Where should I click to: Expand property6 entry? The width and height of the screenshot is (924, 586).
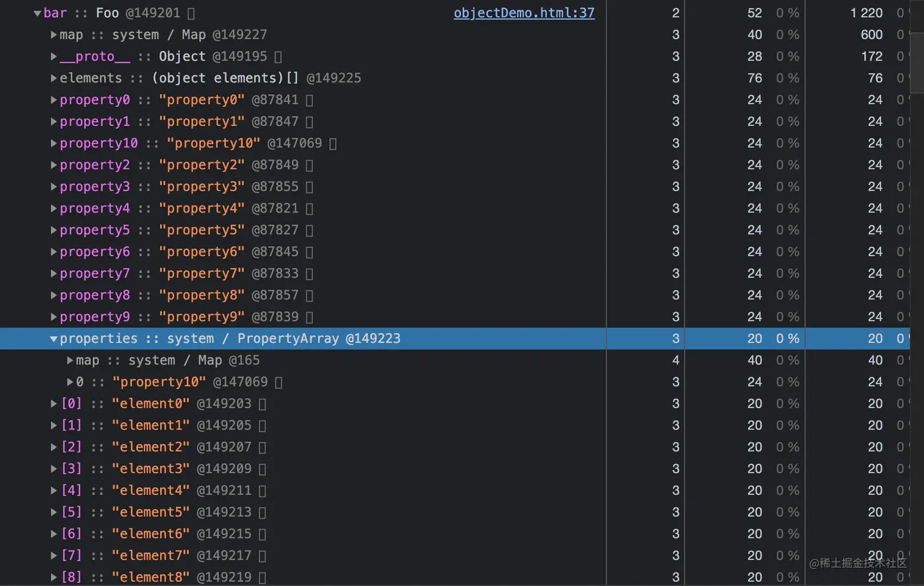tap(54, 252)
